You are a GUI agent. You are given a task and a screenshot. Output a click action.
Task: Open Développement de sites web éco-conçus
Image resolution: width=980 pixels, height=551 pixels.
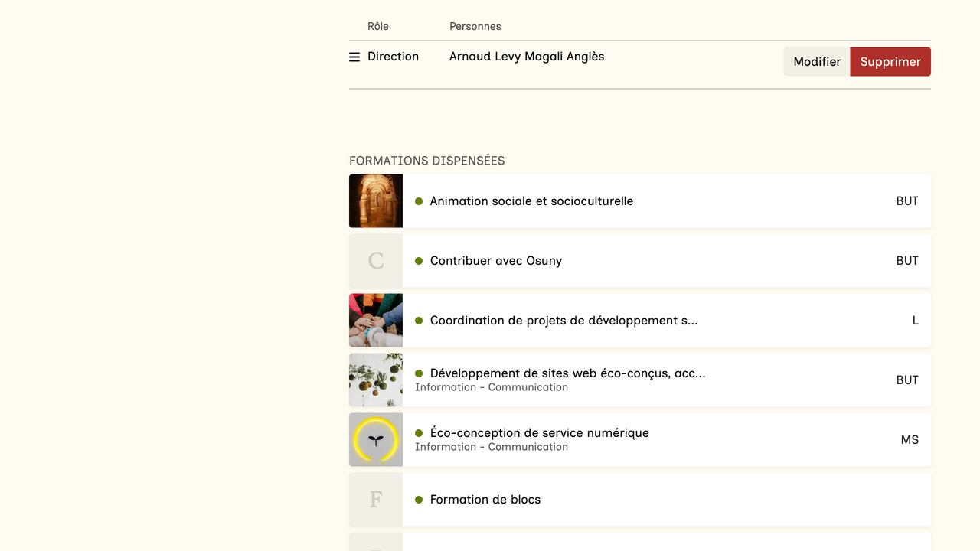[x=567, y=373]
